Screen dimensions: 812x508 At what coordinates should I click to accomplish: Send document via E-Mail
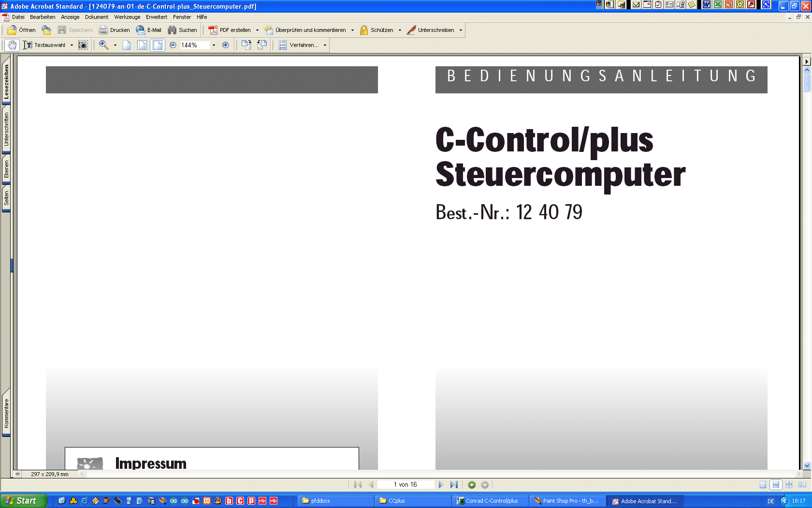[x=149, y=30]
